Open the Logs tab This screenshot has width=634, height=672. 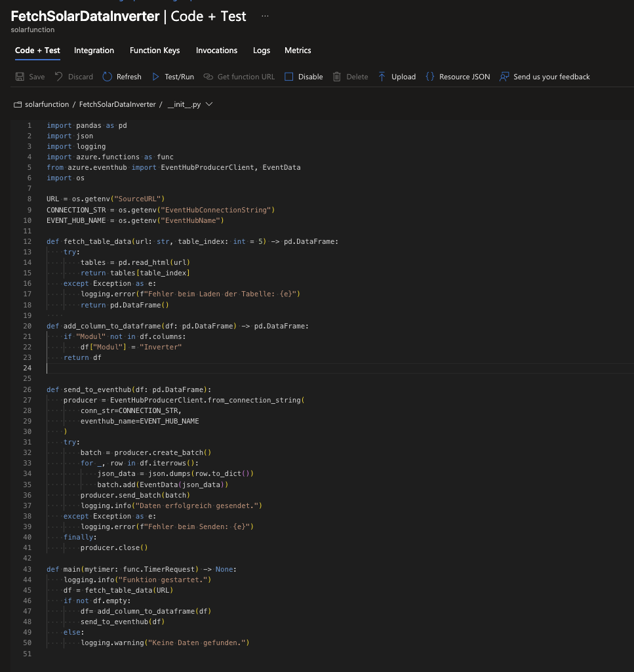click(261, 50)
